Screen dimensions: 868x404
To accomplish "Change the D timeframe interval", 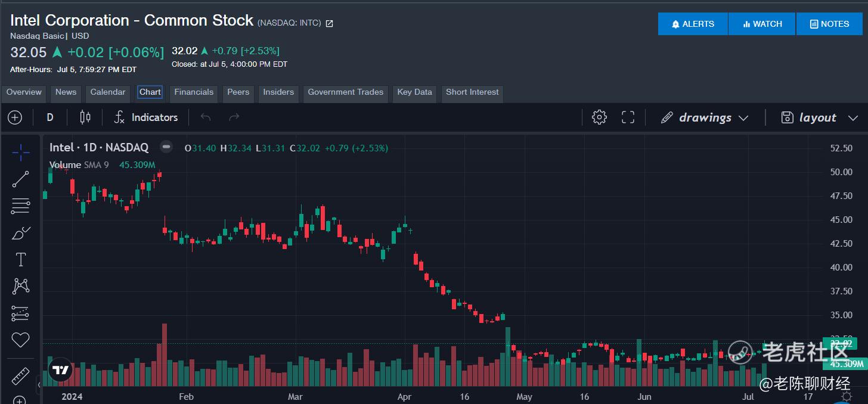I will pos(50,117).
